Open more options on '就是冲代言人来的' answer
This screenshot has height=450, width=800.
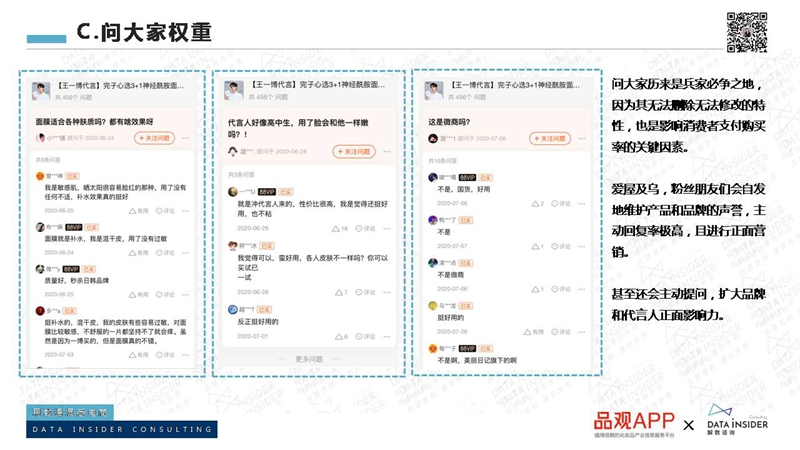tap(387, 229)
